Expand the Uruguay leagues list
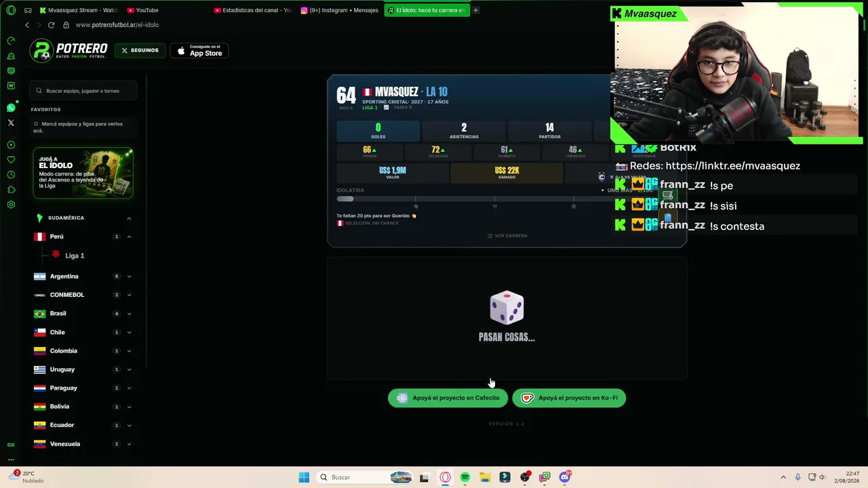The image size is (868, 488). tap(129, 369)
